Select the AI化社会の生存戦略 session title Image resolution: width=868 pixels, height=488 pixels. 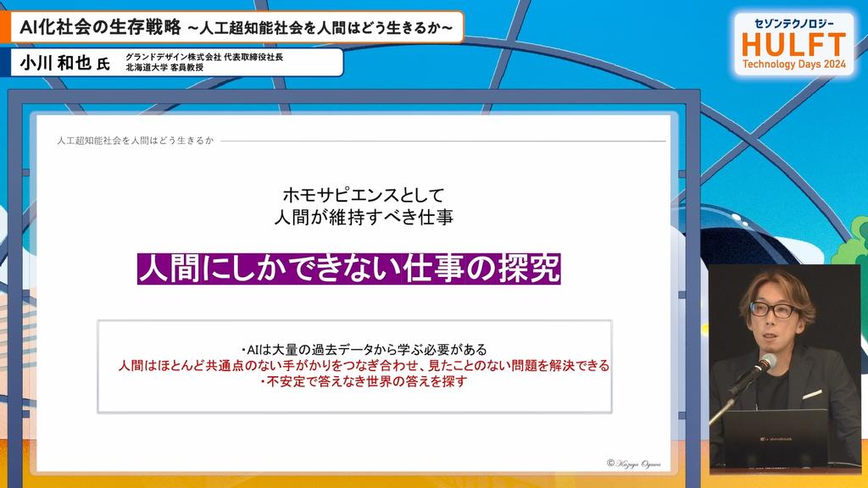pos(101,27)
